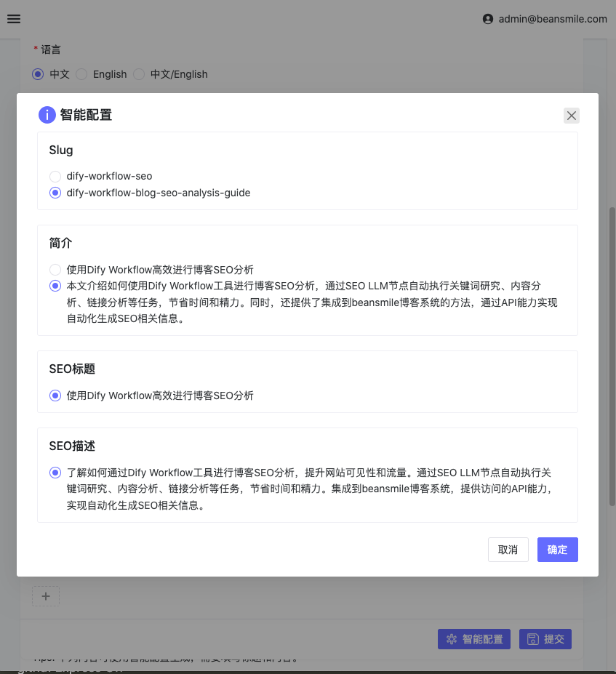Open the hamburger navigation menu

(14, 19)
